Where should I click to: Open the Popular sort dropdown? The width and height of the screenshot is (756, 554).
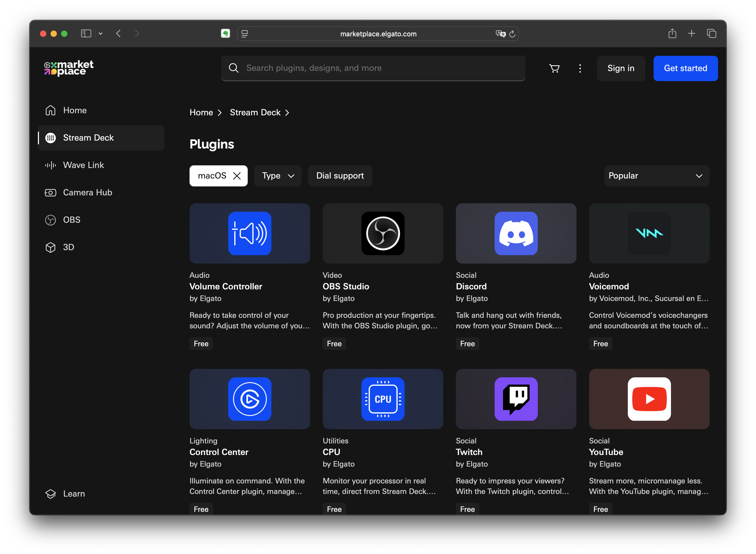pos(656,176)
